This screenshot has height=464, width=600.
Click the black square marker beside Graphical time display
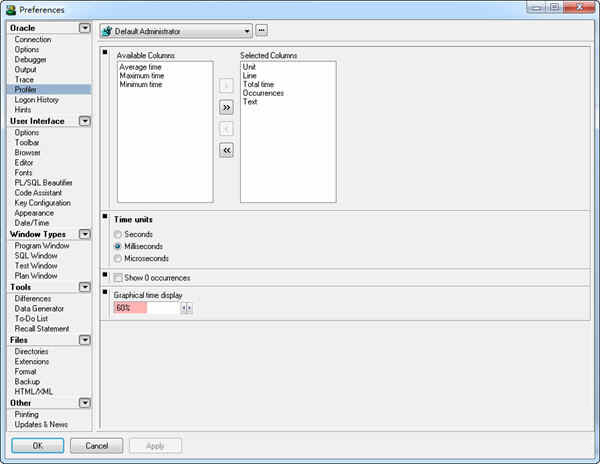105,292
